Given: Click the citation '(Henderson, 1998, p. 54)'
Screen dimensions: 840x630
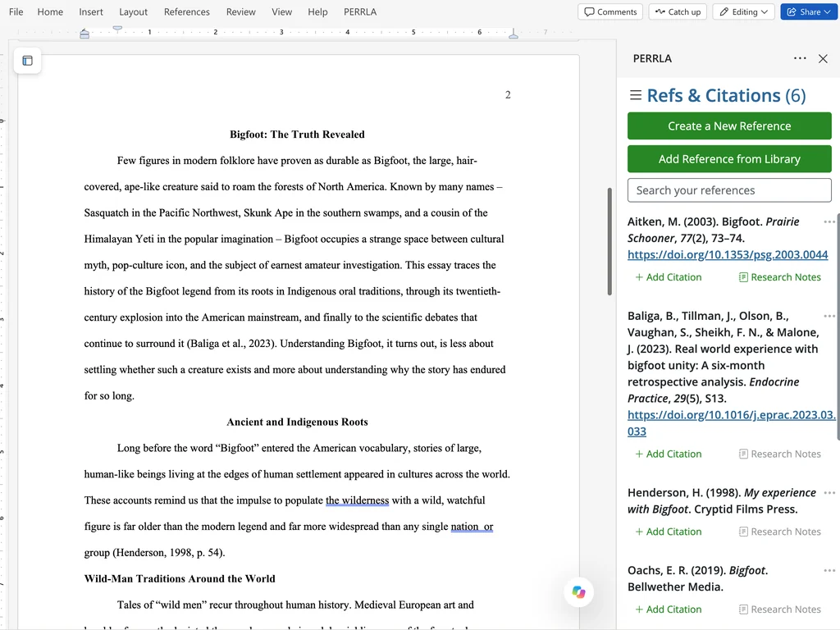Looking at the screenshot, I should click(x=169, y=552).
